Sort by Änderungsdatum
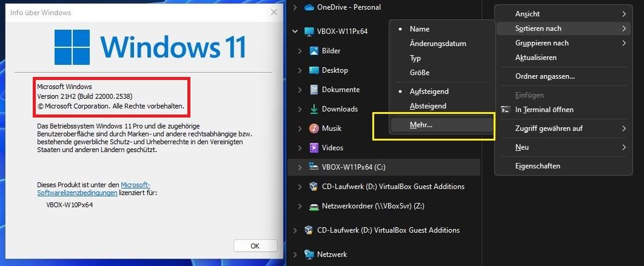Screen dimensions: 644x266 click(442, 44)
